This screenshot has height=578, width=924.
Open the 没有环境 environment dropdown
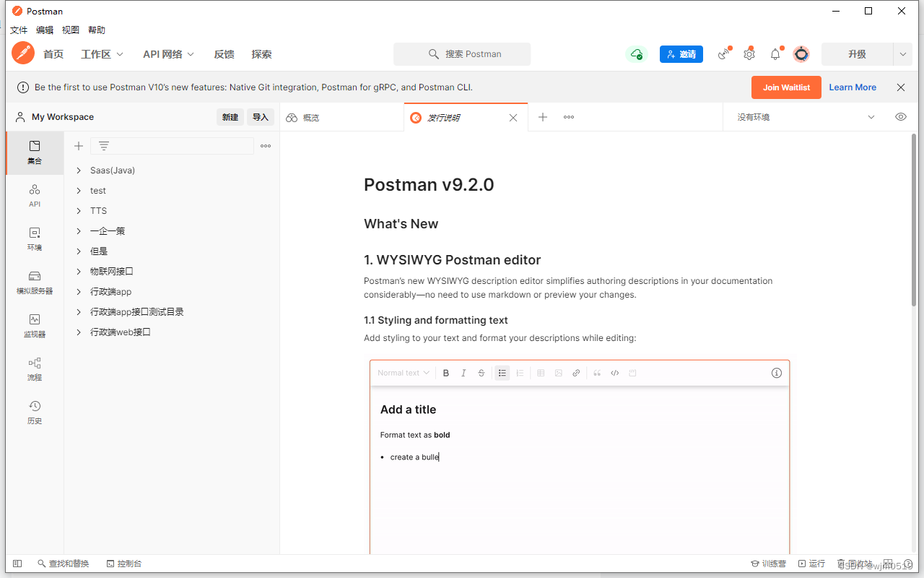805,117
